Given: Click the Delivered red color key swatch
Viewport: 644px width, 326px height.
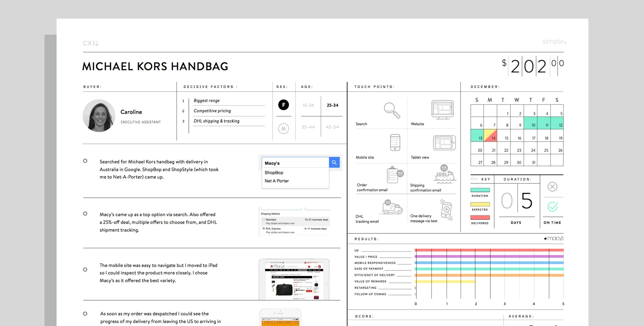Looking at the screenshot, I should [x=480, y=217].
